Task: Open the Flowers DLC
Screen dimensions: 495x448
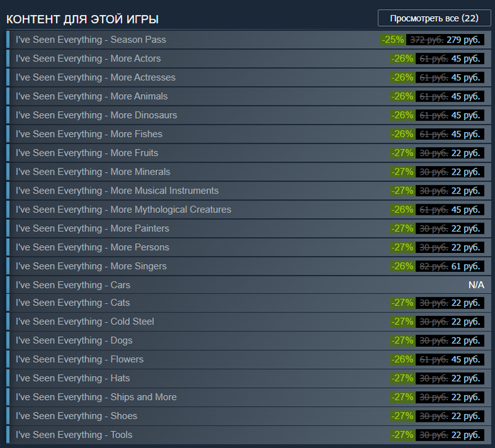Action: click(248, 360)
